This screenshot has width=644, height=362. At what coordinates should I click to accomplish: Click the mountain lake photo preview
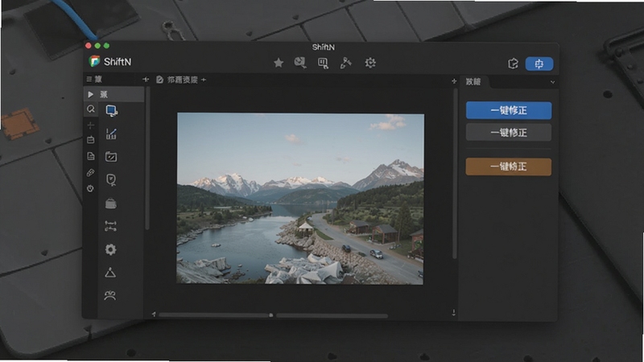[x=300, y=199]
